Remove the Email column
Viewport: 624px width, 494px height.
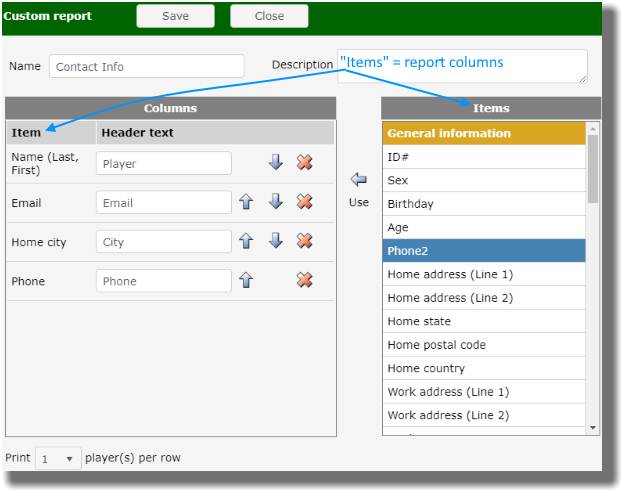point(305,202)
